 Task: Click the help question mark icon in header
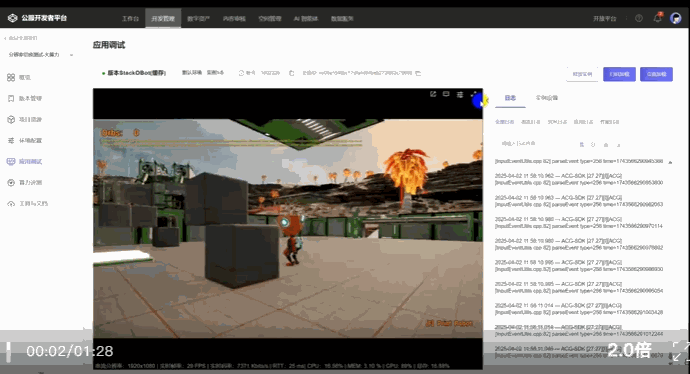[639, 18]
